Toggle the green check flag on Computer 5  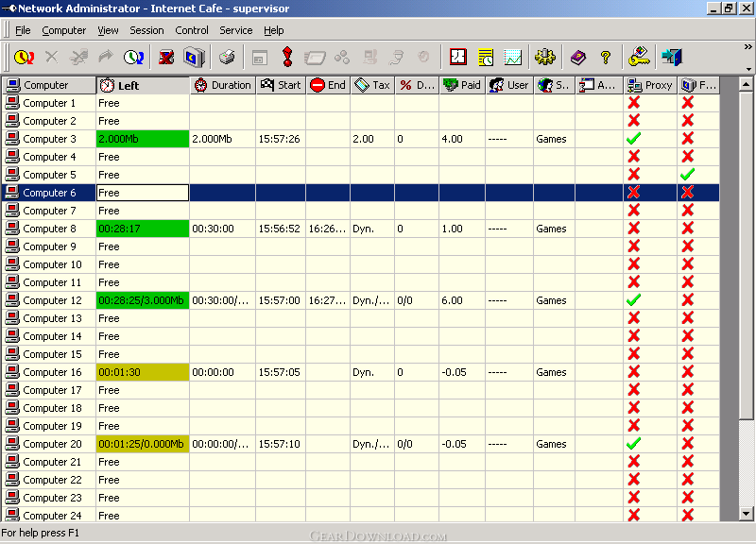pyautogui.click(x=688, y=175)
